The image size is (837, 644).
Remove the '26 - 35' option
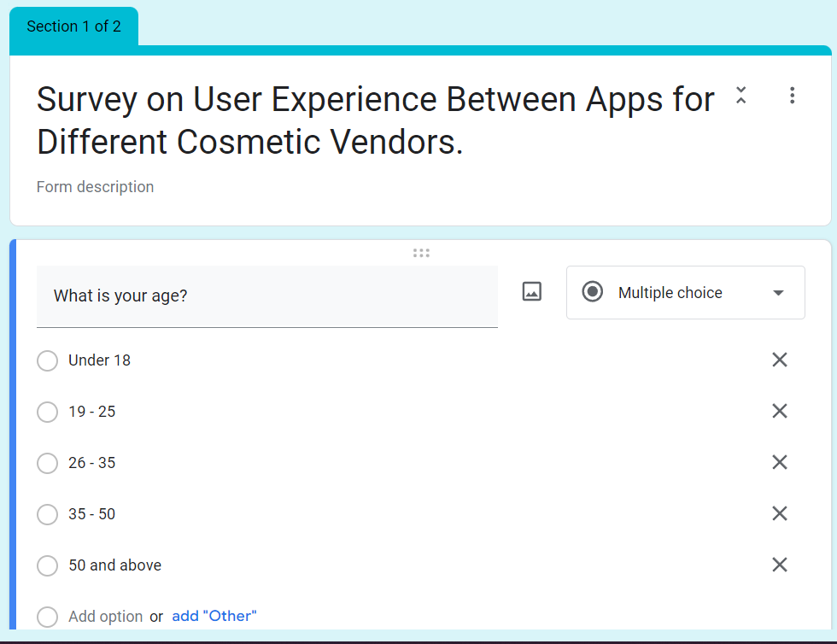click(x=780, y=462)
